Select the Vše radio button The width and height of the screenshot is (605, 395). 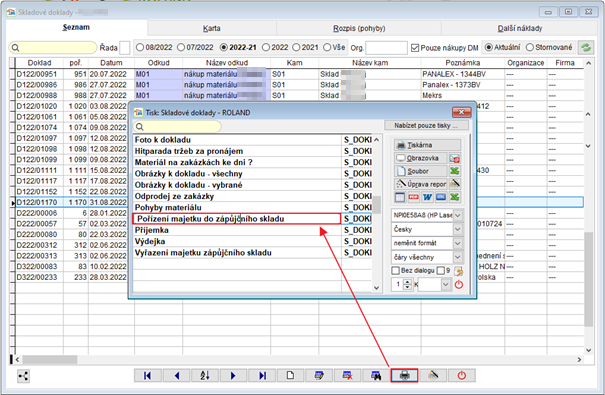tap(327, 47)
